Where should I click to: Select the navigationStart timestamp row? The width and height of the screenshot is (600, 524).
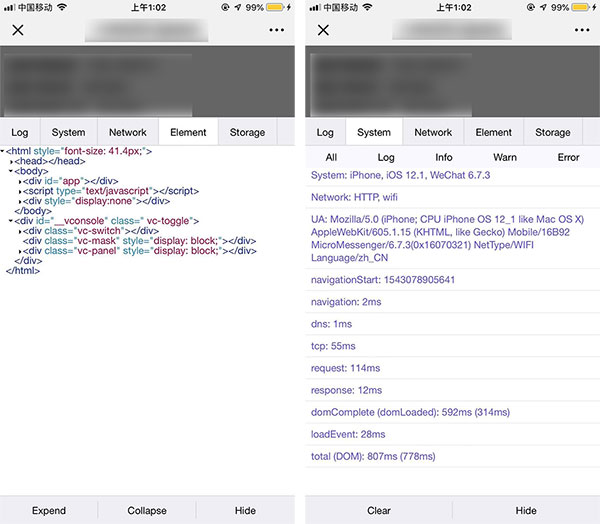pyautogui.click(x=453, y=280)
